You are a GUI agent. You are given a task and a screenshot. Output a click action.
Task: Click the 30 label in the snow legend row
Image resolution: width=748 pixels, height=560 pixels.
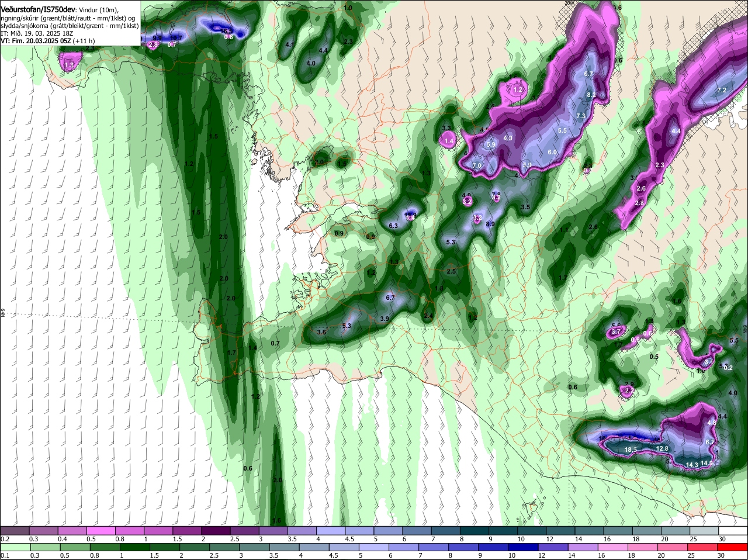[722, 538]
